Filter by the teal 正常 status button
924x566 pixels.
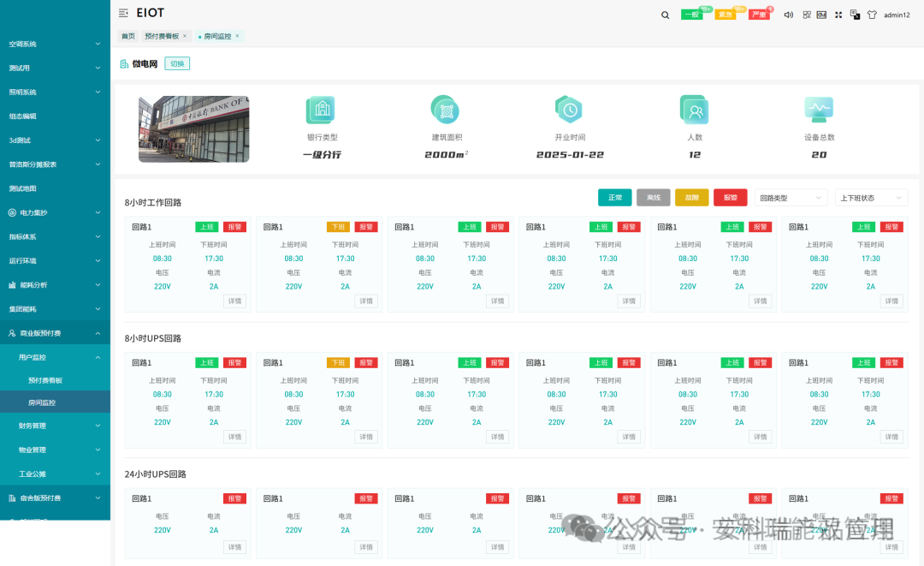(x=614, y=198)
